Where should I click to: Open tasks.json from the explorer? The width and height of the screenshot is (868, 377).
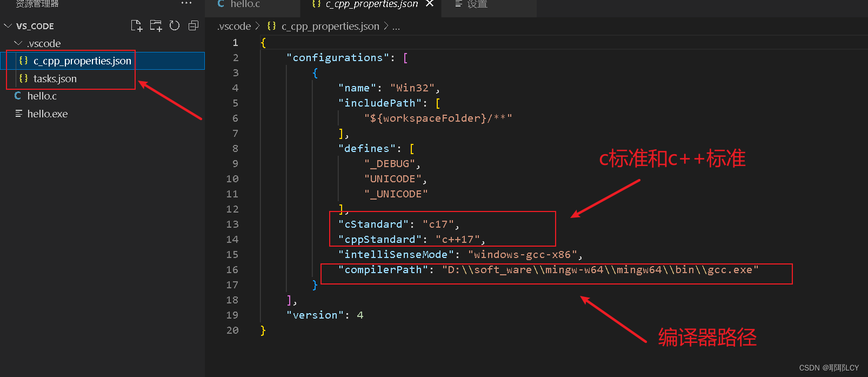click(x=55, y=78)
